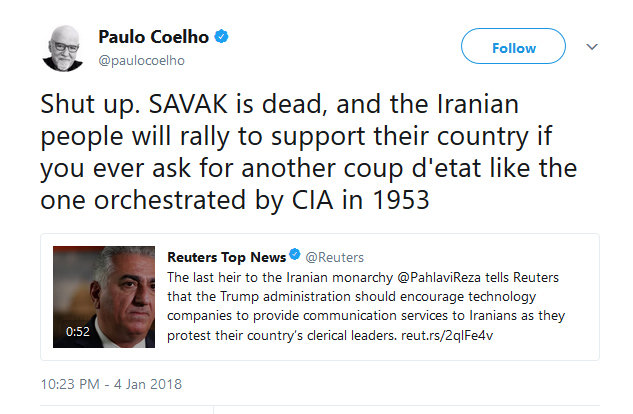Open the tweet options chevron menu
Viewport: 633px width, 414px height.
(591, 46)
